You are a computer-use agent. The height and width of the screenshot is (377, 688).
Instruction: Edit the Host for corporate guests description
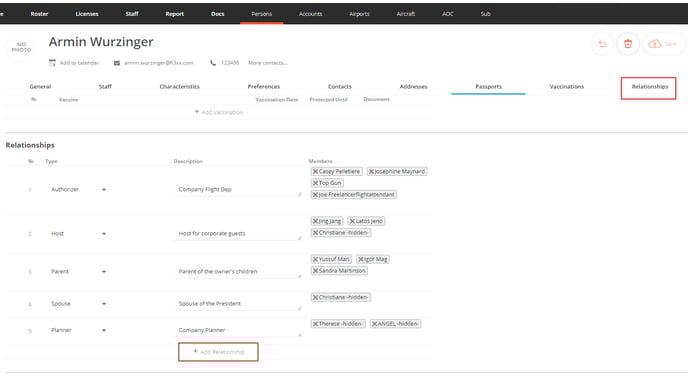coord(237,233)
